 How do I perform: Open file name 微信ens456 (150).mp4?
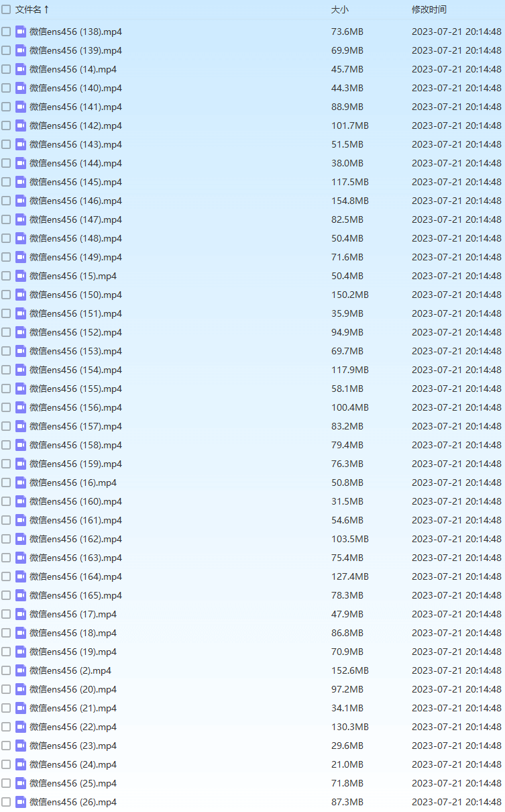76,295
